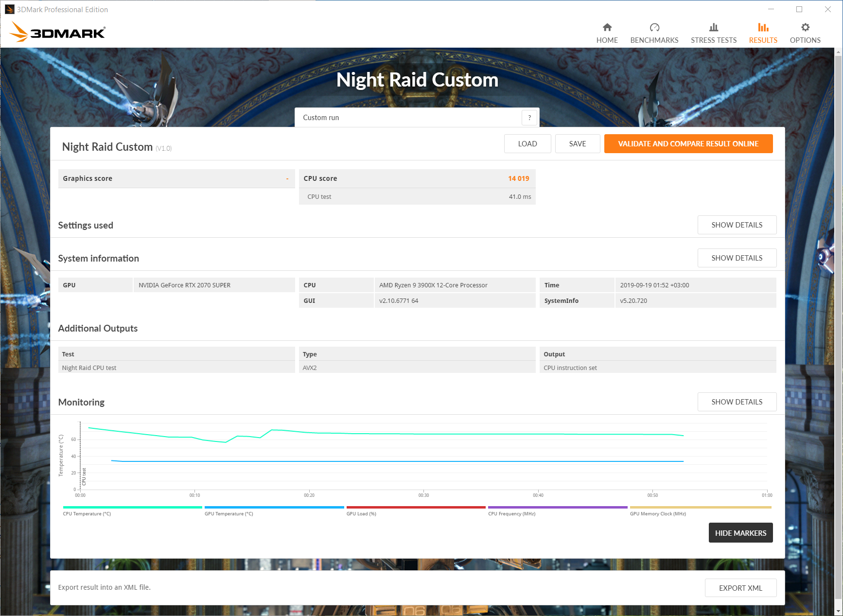Click the vertical scrollbar down arrow
This screenshot has height=616, width=843.
pyautogui.click(x=839, y=612)
